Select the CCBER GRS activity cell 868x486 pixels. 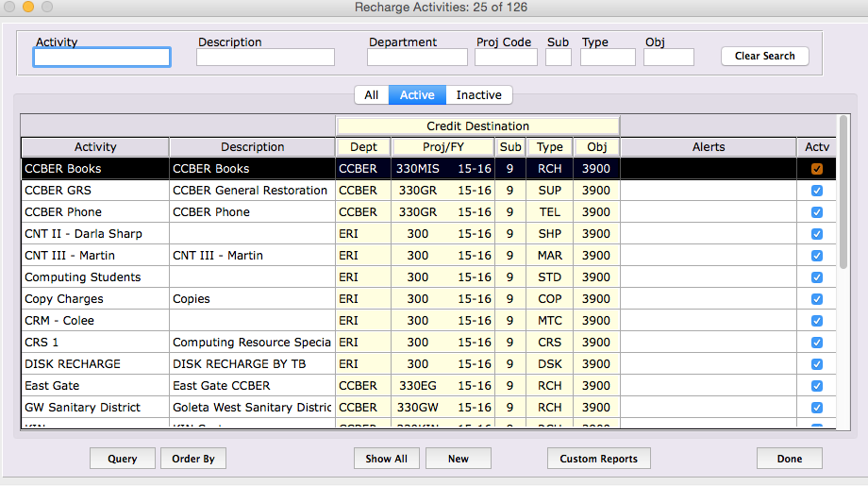[x=95, y=191]
